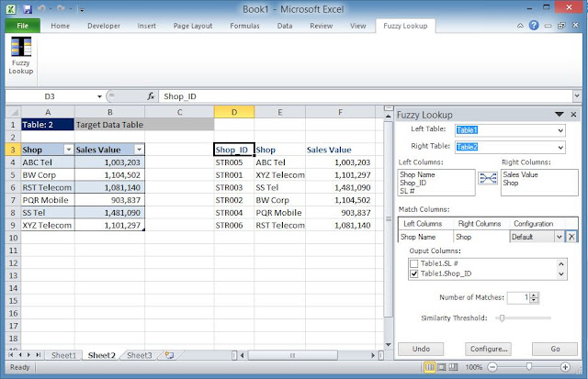
Task: Check the Table1.SL # output column
Action: point(414,263)
